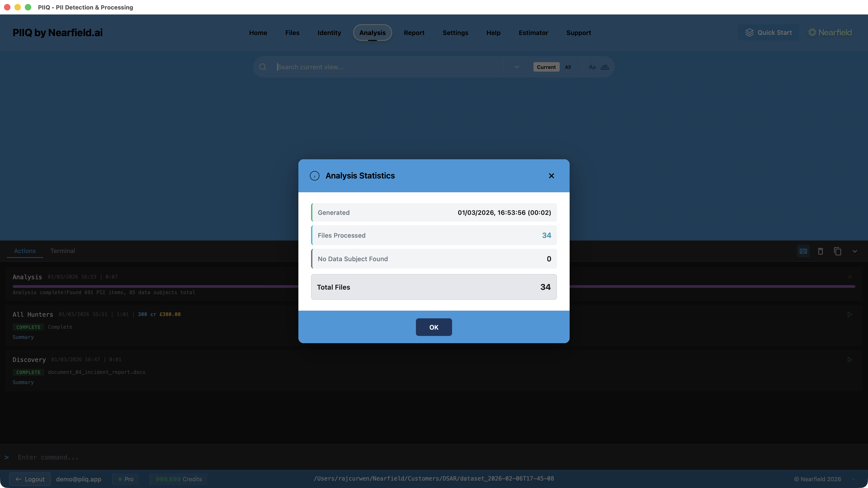Select the All search scope option
Screen dimensions: 868x488
pyautogui.click(x=568, y=67)
